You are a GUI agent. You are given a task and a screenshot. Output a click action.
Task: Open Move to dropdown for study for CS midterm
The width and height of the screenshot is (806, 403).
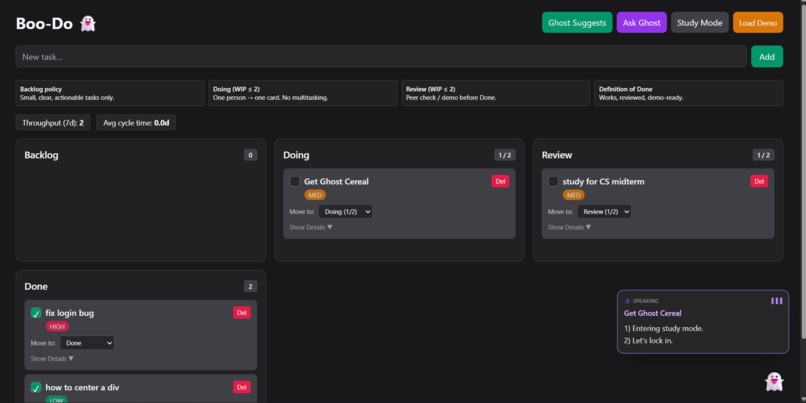point(604,211)
